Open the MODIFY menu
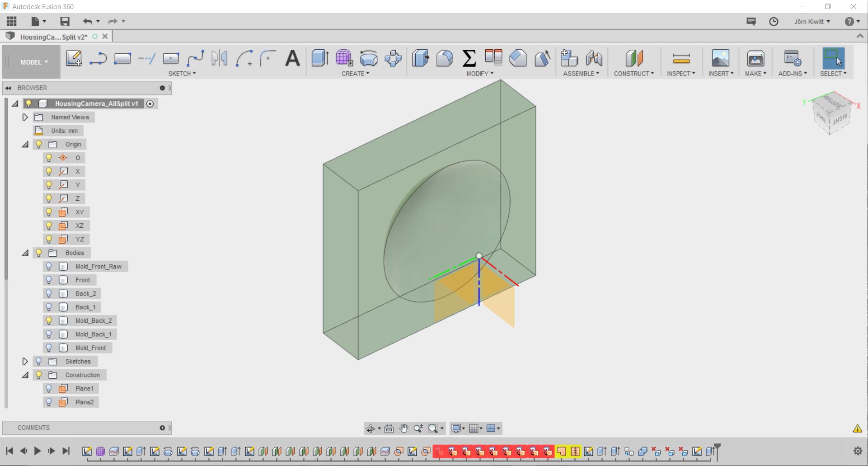The height and width of the screenshot is (466, 868). (480, 73)
